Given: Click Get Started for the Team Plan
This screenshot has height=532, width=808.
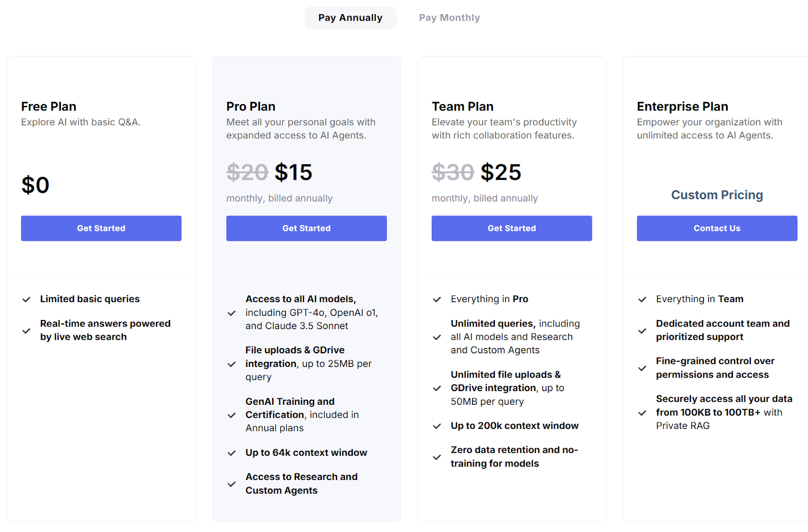Looking at the screenshot, I should 512,228.
